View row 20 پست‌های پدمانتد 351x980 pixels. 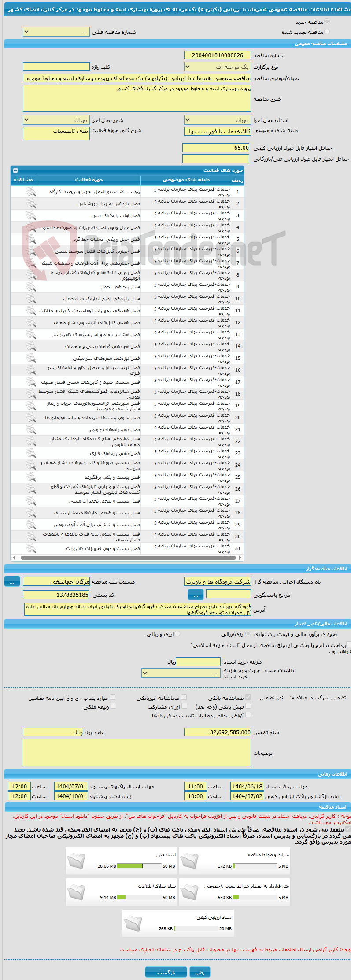click(31, 418)
